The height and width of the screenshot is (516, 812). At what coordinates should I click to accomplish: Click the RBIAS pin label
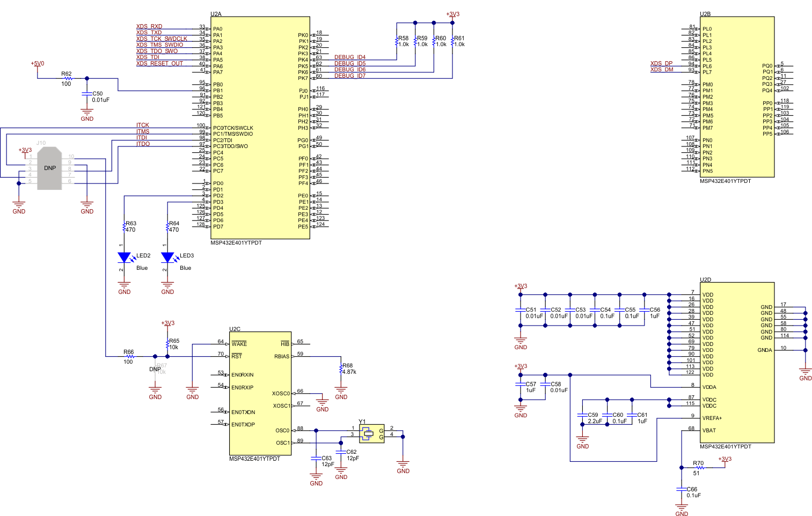(282, 356)
